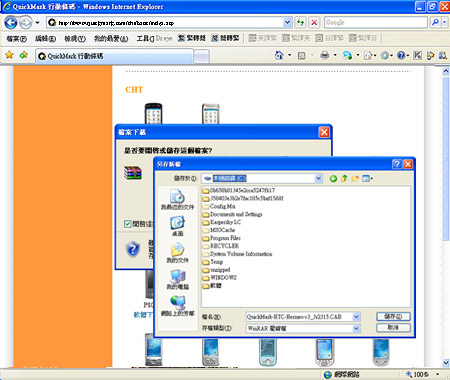Select Desktop in the places bar
Viewport: 450px width, 380px height.
pos(177,226)
